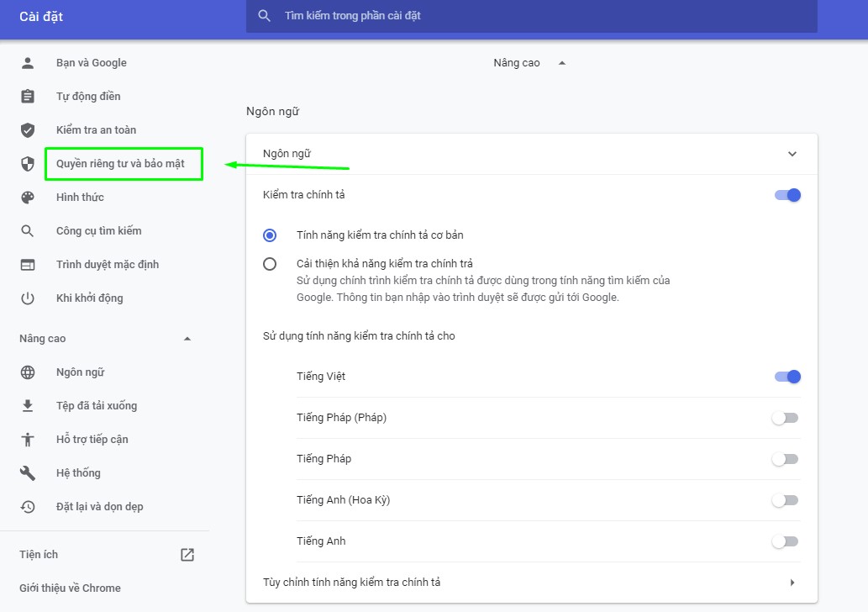The image size is (868, 612).
Task: Click the download icon for Tệp đã tải xuống
Action: click(28, 406)
